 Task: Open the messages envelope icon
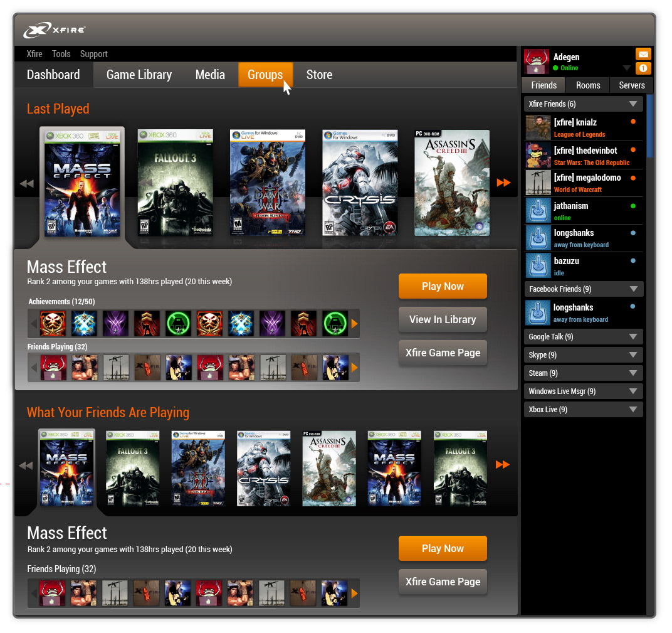pyautogui.click(x=643, y=55)
